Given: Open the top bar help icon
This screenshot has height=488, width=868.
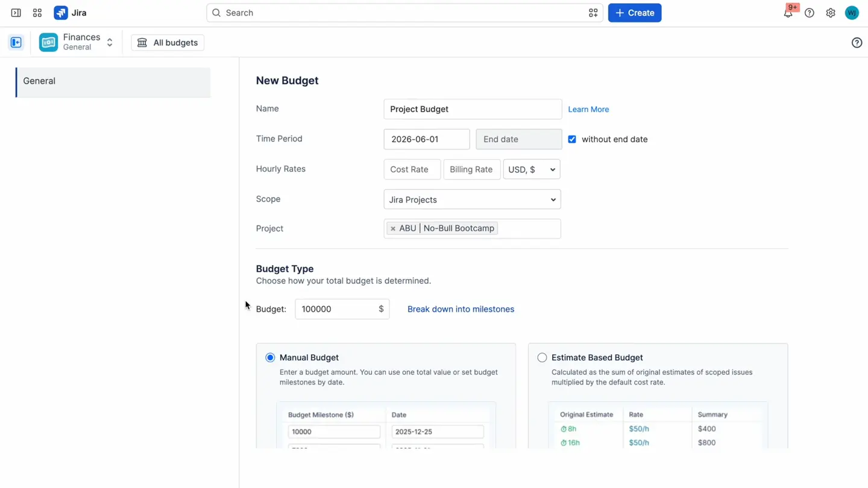Looking at the screenshot, I should click(810, 13).
